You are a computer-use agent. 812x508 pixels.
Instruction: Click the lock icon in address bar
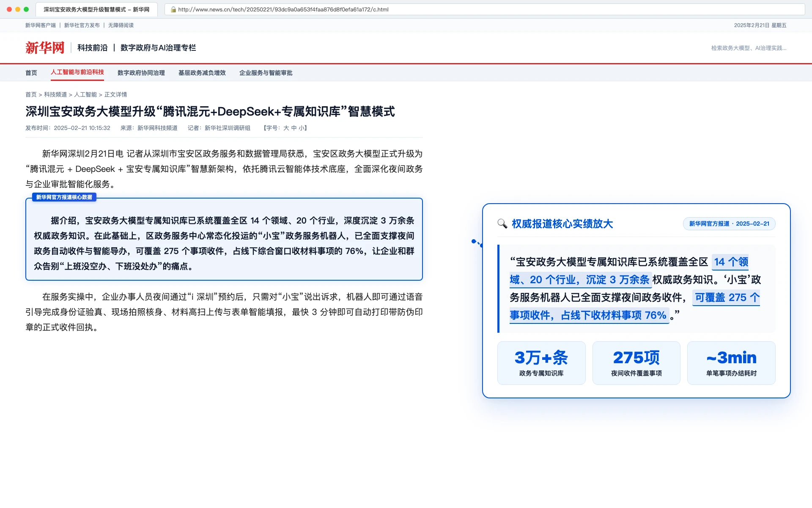click(173, 9)
